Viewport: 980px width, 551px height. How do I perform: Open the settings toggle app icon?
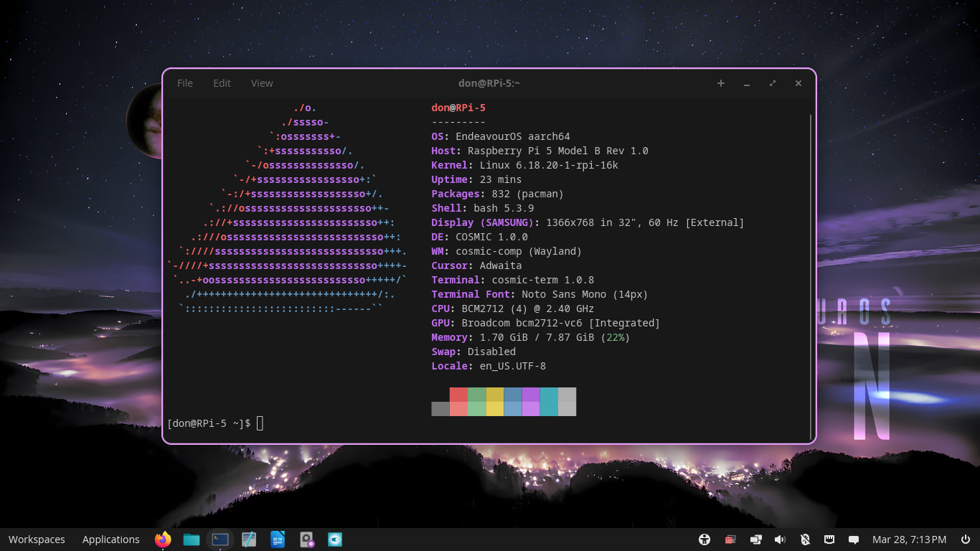335,540
